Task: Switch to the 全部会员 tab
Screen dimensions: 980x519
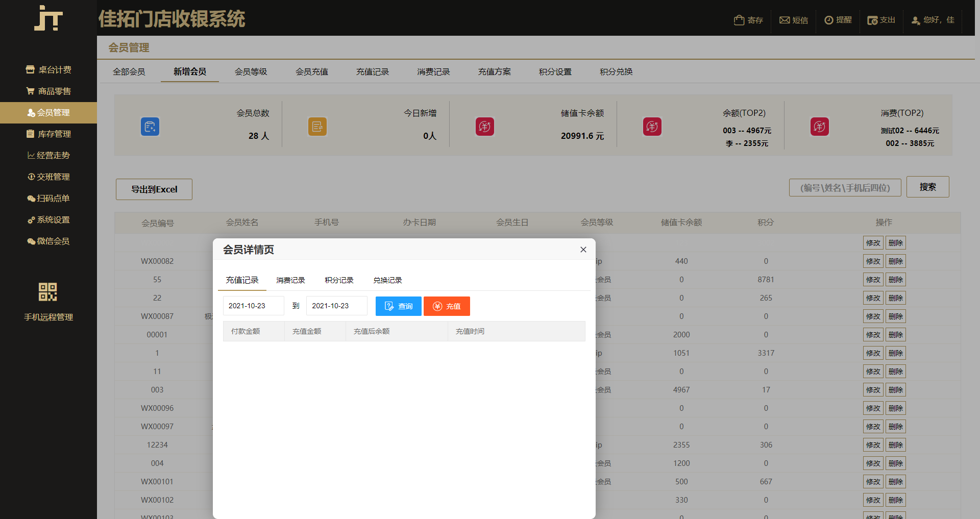Action: point(129,71)
